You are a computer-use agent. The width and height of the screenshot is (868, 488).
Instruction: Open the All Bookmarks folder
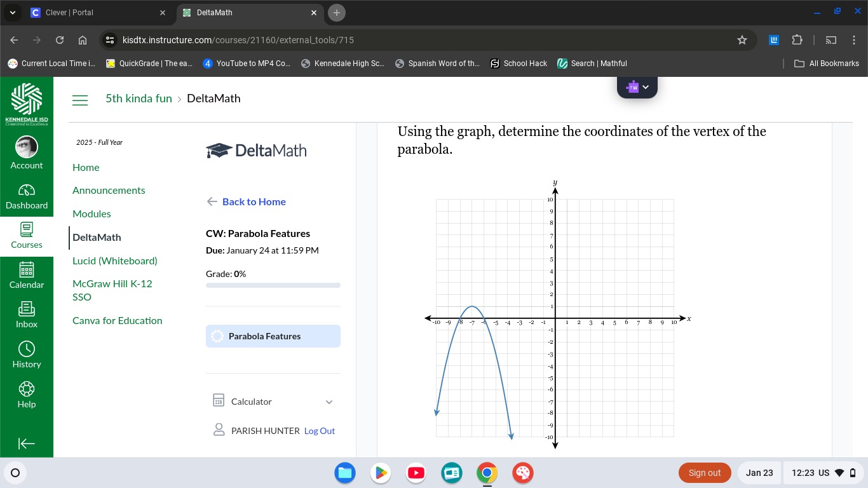click(827, 64)
